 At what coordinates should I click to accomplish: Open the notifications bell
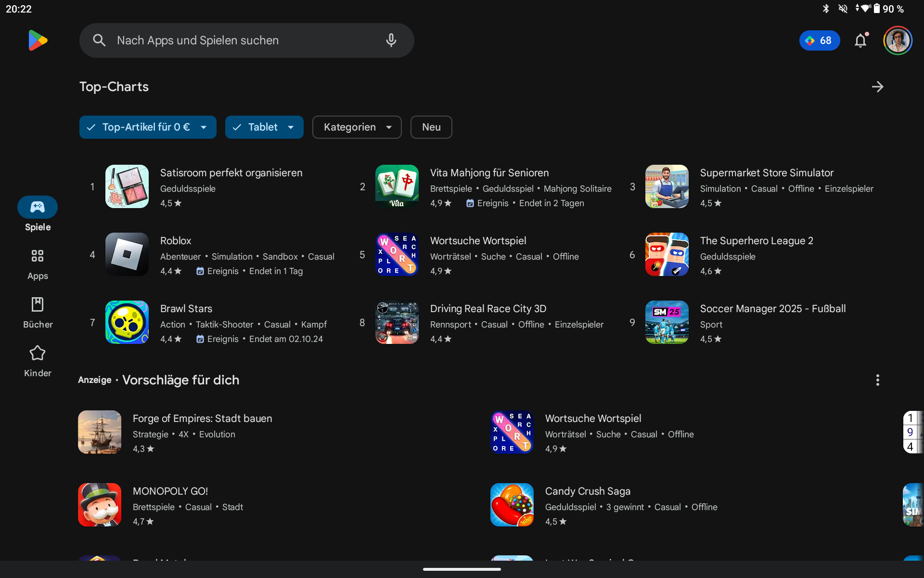[861, 40]
